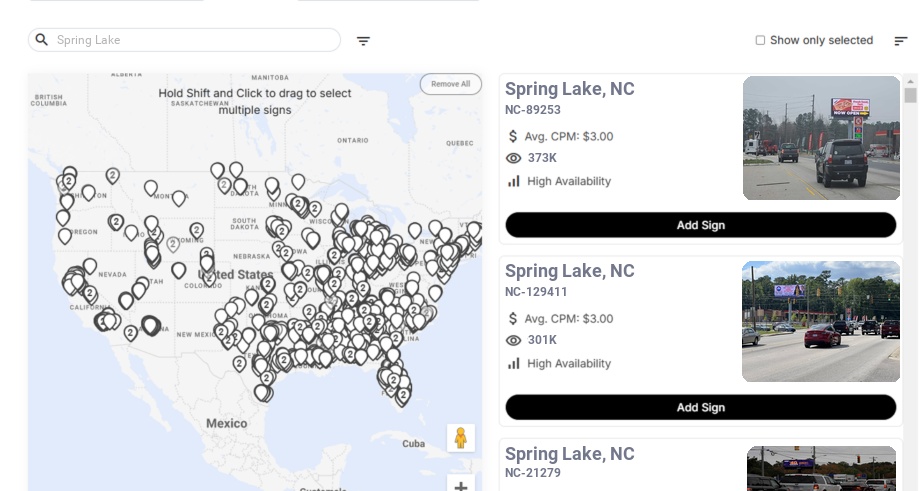The image size is (920, 491).
Task: Click the eye impressions icon showing 373K
Action: point(514,158)
